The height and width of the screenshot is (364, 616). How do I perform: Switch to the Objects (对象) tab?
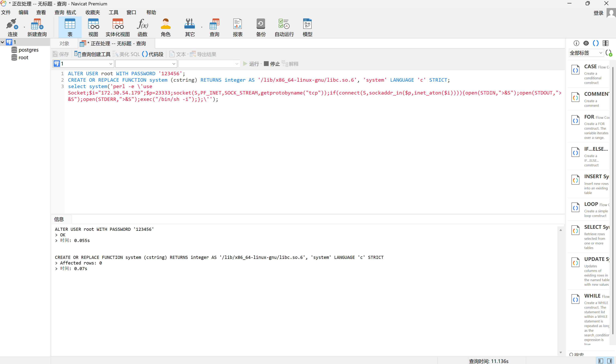coord(64,44)
